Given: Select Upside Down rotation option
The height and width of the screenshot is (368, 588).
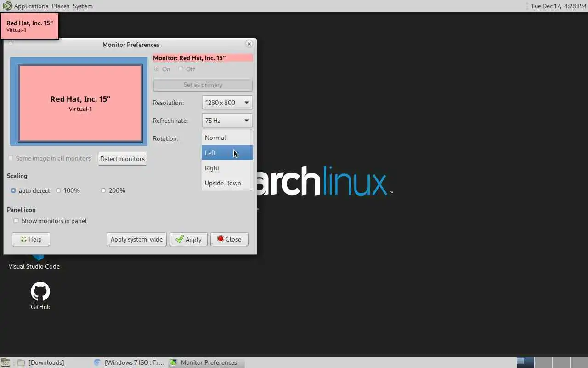Looking at the screenshot, I should pos(227,183).
